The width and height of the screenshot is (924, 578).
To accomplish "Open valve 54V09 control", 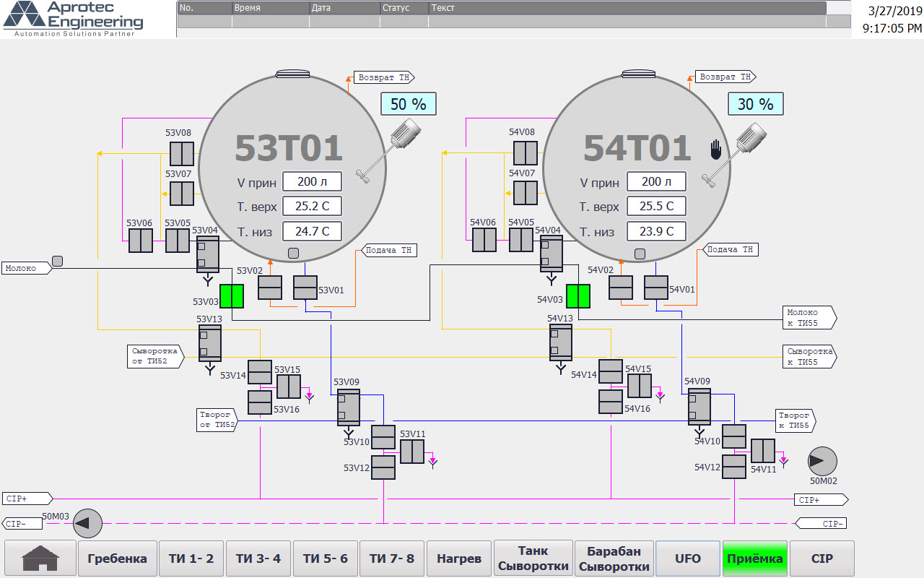I will coord(699,407).
